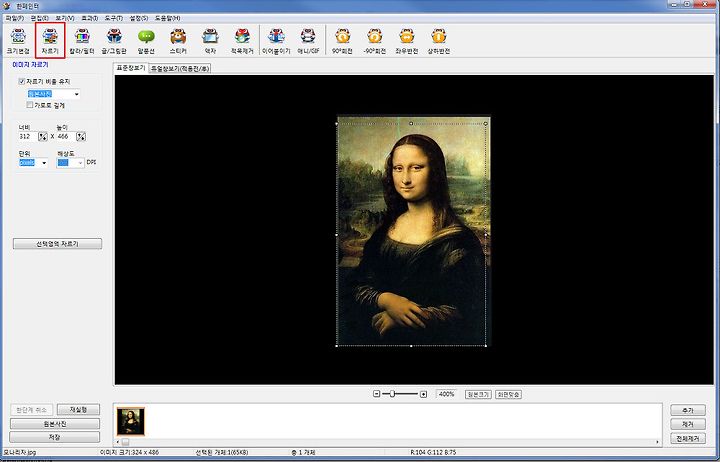The height and width of the screenshot is (462, 720).
Task: Toggle 자르기 비율 유지 checkbox
Action: point(22,81)
